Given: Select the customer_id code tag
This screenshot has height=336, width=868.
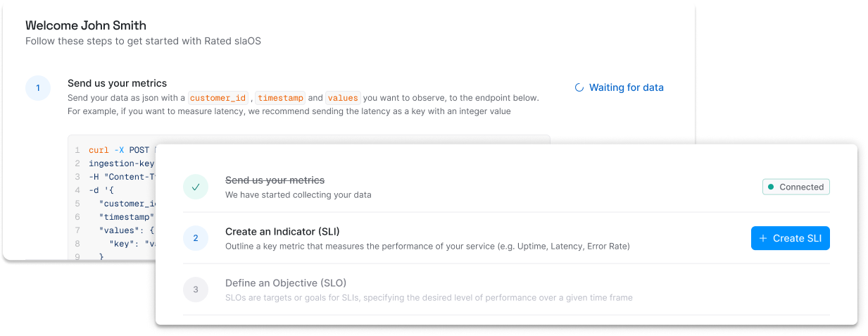Looking at the screenshot, I should click(x=218, y=98).
